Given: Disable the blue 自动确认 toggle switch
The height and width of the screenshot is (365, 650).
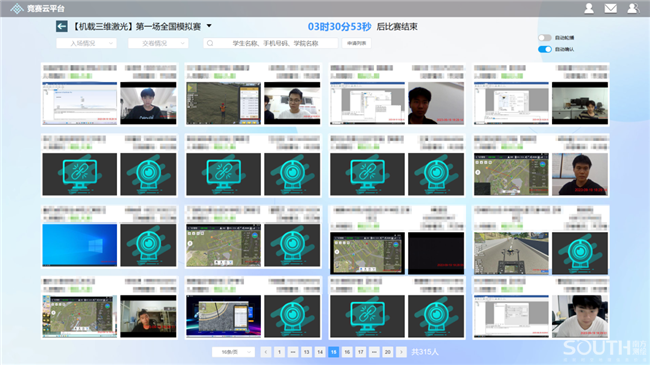Looking at the screenshot, I should pos(545,49).
